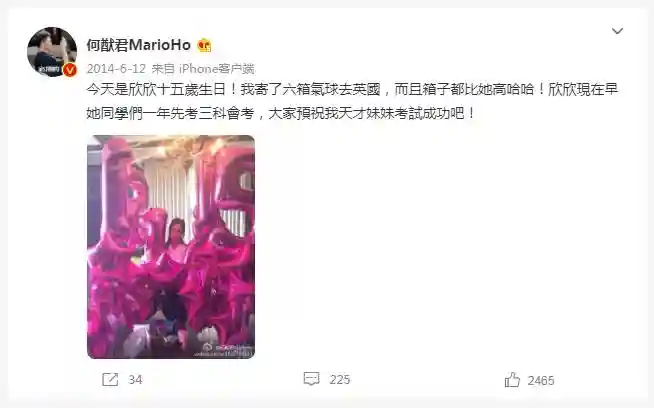654x408 pixels.
Task: Enlarge the pink balloons photo thumbnail
Action: pyautogui.click(x=171, y=247)
